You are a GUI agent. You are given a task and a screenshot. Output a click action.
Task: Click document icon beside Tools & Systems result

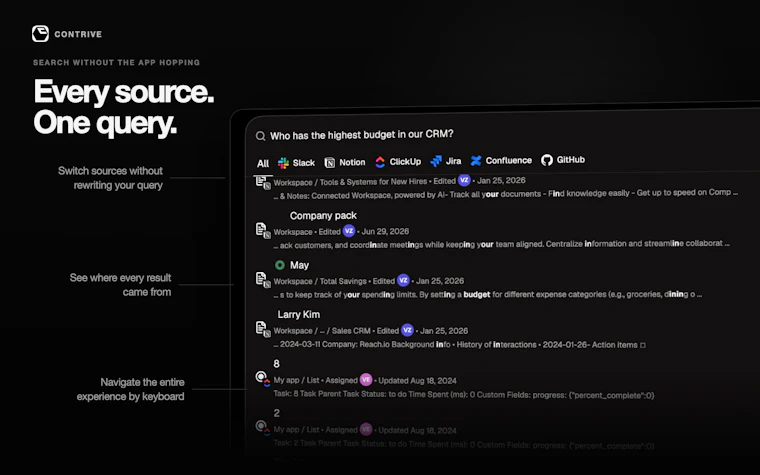coord(263,183)
